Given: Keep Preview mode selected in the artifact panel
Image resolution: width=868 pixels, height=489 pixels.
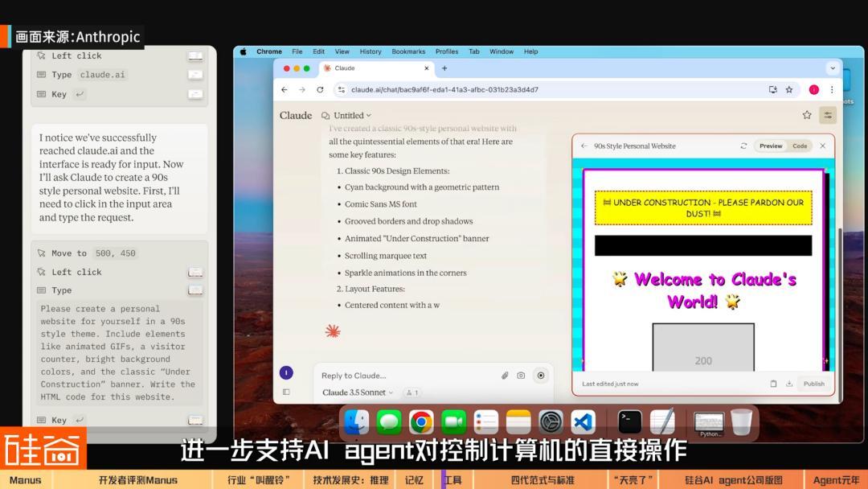Looking at the screenshot, I should pyautogui.click(x=771, y=146).
